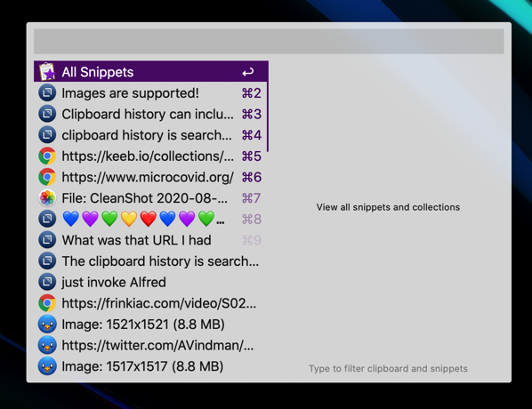
Task: Click the Chrome icon for the keeb.io URL
Action: pos(47,156)
